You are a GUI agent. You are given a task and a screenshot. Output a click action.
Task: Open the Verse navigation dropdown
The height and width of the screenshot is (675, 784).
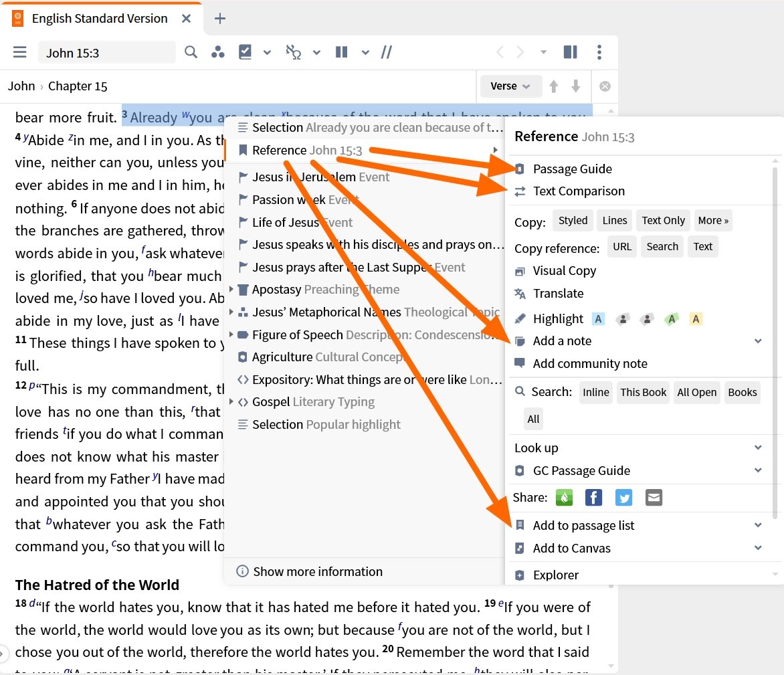510,86
